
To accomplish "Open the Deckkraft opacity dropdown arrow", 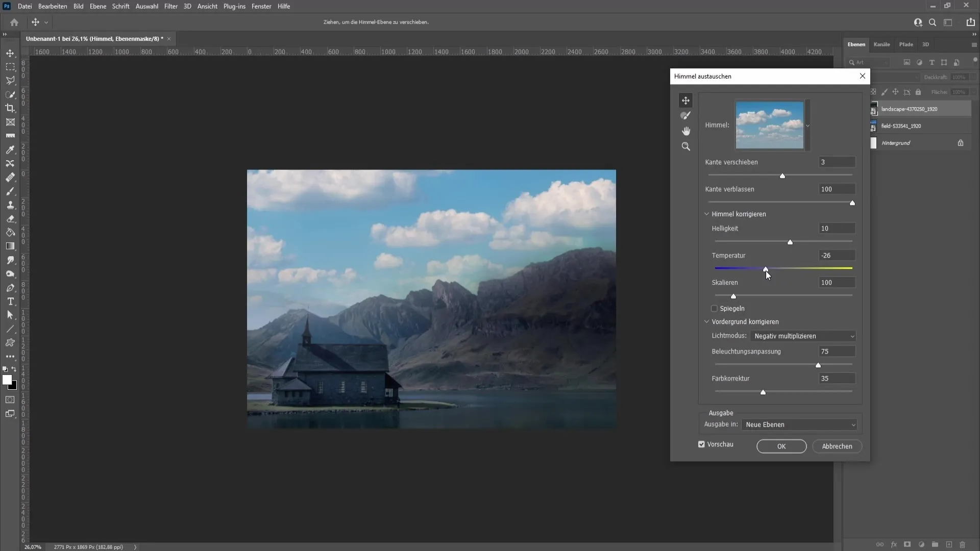I will (973, 78).
